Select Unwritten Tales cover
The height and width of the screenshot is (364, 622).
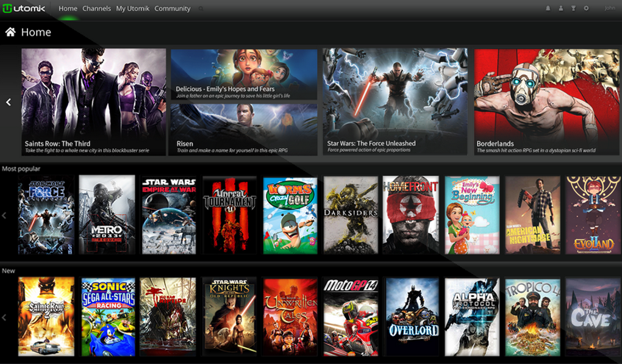point(290,316)
